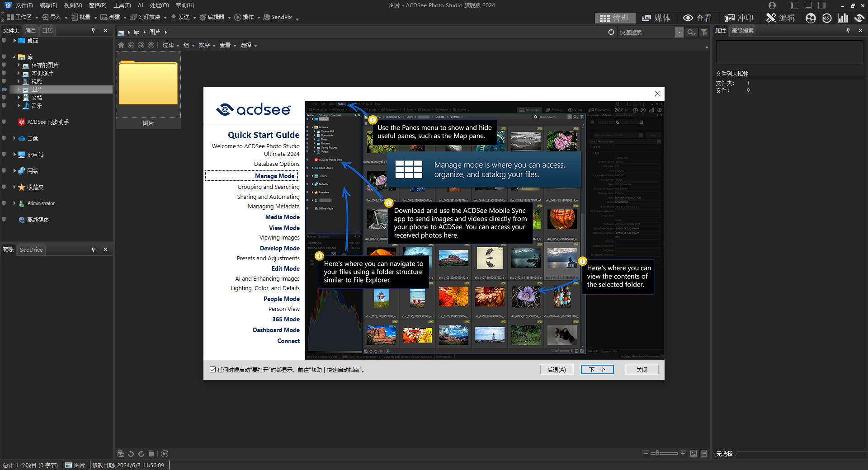Adjust the thumbnail zoom slider
This screenshot has width=868, height=470.
[658, 453]
